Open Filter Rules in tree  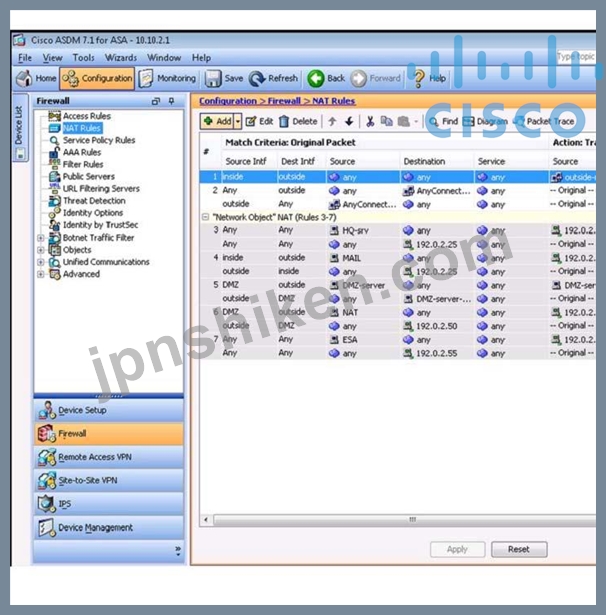click(x=83, y=164)
